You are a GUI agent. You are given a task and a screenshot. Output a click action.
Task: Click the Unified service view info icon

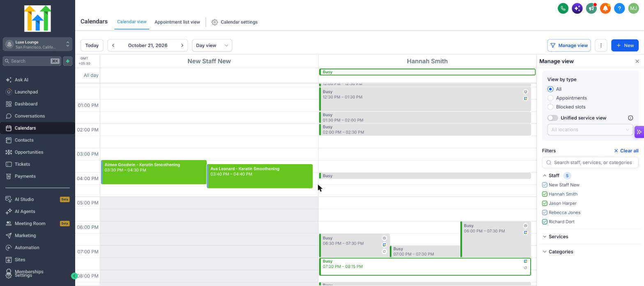tap(630, 118)
